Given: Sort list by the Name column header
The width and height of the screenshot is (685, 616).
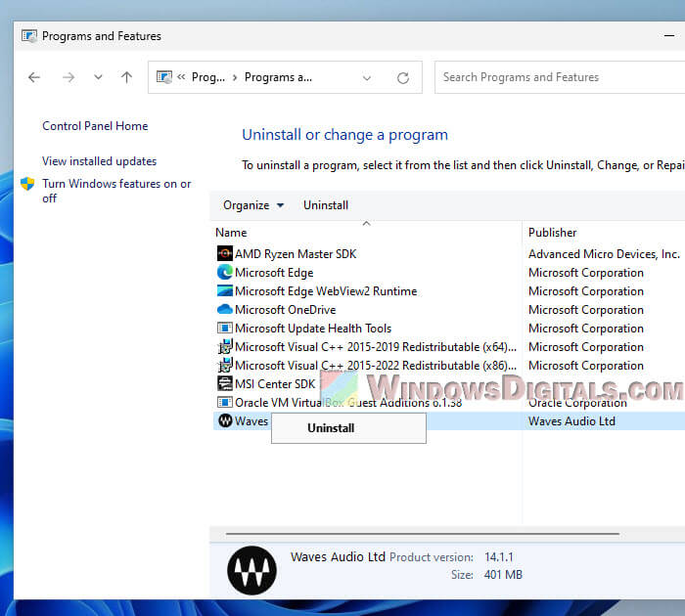Looking at the screenshot, I should [x=231, y=233].
